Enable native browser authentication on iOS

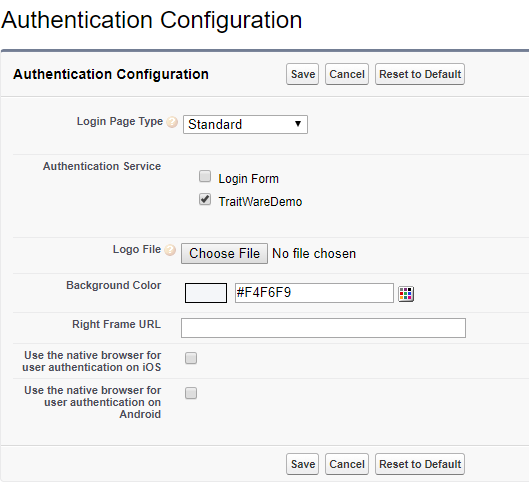click(191, 358)
